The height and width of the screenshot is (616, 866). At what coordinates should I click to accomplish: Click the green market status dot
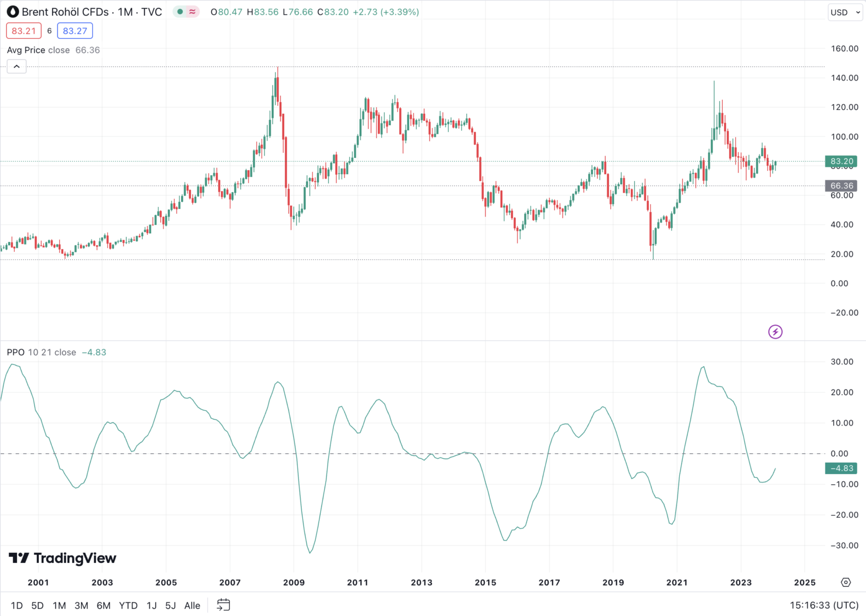[180, 12]
